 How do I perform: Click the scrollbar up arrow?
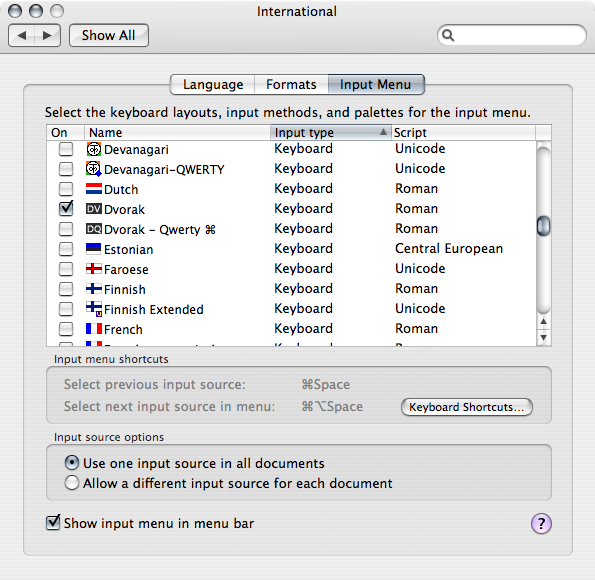coord(543,322)
